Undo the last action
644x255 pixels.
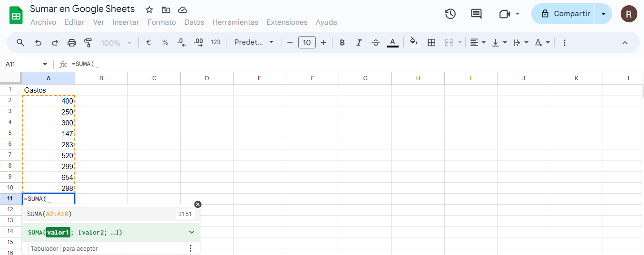(x=38, y=42)
